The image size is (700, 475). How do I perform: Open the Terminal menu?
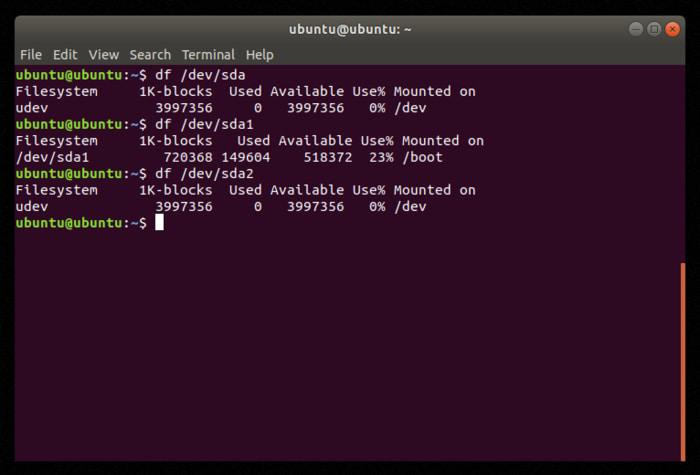pos(208,55)
